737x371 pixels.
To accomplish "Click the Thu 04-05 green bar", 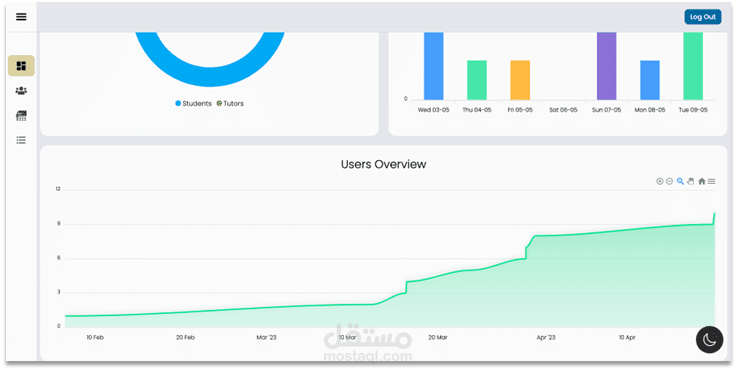I will tap(477, 80).
